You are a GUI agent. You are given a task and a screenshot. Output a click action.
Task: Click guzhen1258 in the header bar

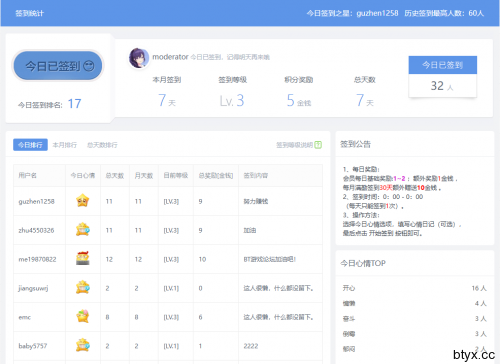click(377, 13)
